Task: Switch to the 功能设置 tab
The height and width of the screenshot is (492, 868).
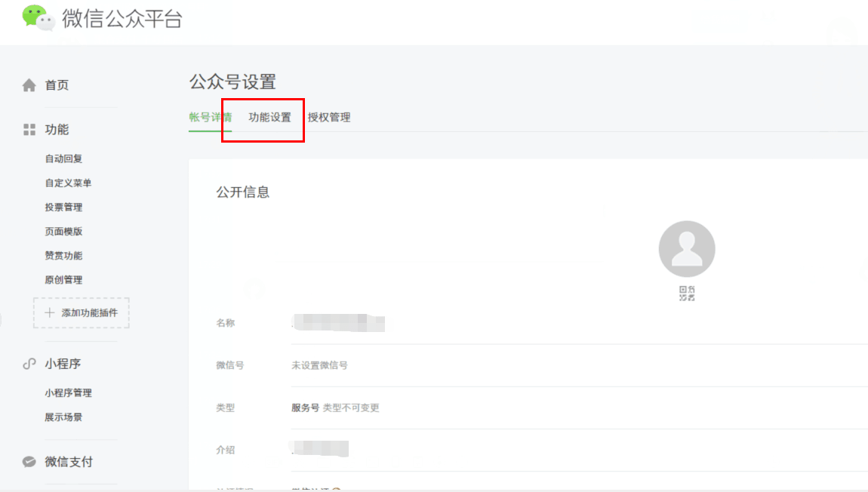Action: [x=269, y=117]
